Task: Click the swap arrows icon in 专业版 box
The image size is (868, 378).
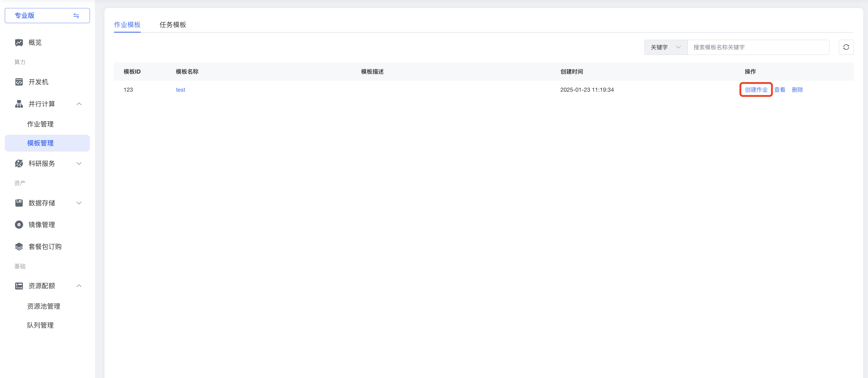Action: (76, 15)
